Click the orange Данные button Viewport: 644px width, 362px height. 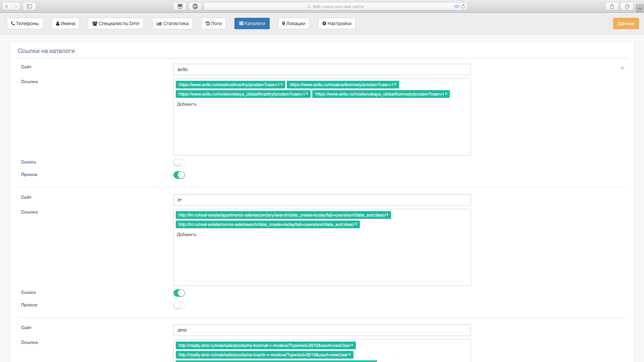[626, 23]
